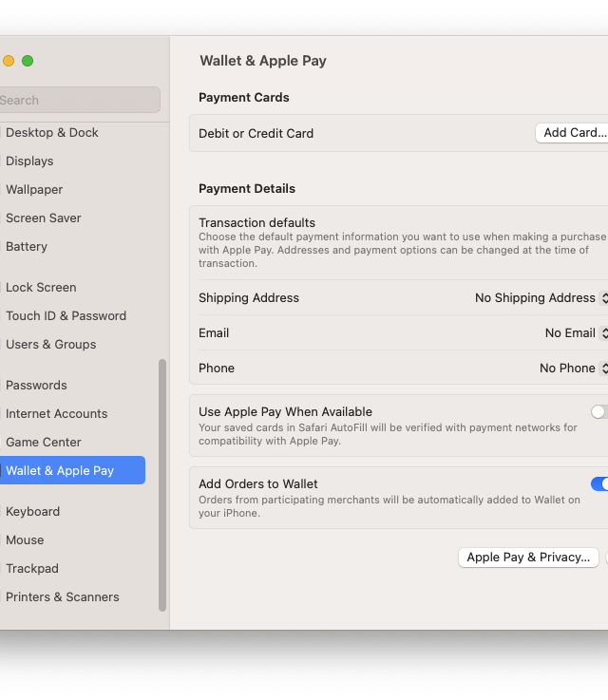Open the Wallpaper pane
Image resolution: width=608 pixels, height=700 pixels.
pos(34,190)
